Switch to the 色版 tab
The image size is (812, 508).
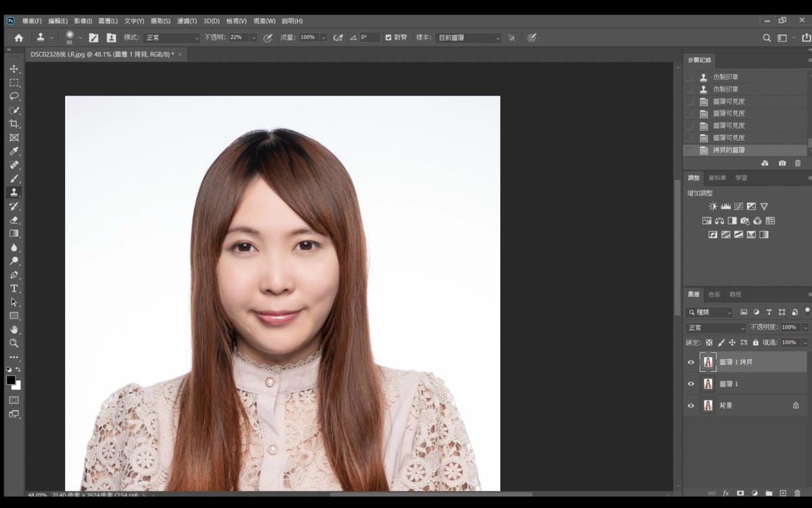[x=715, y=295]
